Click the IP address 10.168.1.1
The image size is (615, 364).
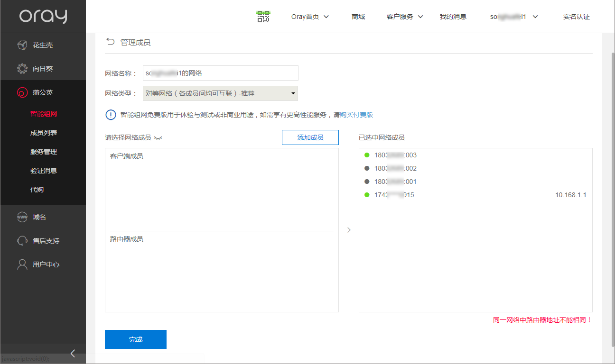(571, 195)
